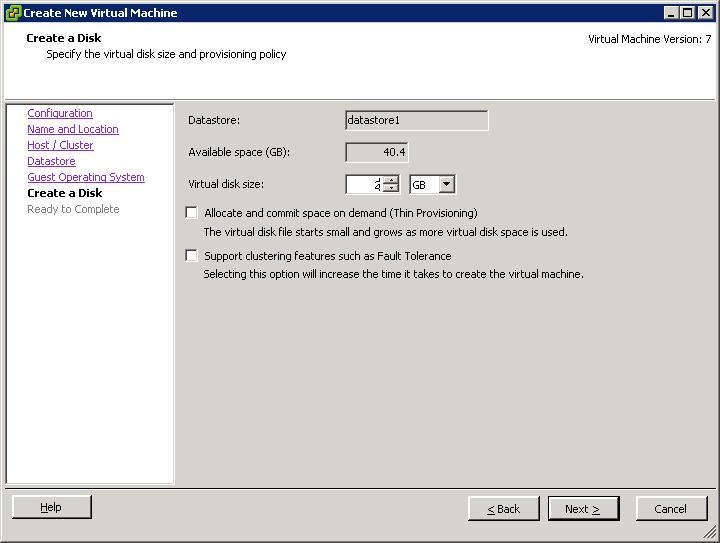The height and width of the screenshot is (543, 720).
Task: Go to the Configuration step
Action: tap(60, 113)
